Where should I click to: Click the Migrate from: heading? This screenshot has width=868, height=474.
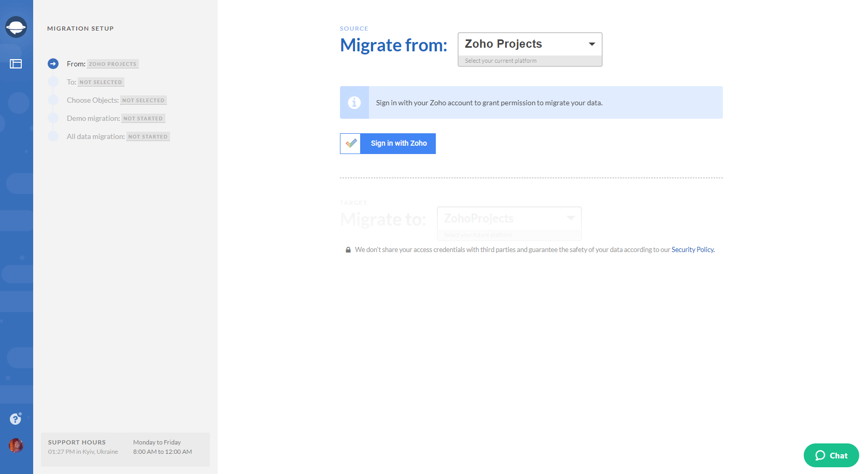coord(393,45)
